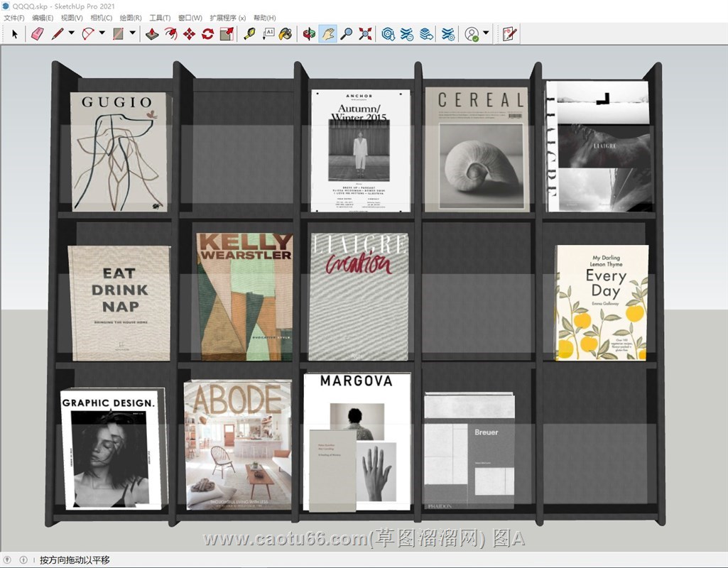Click the geo-location status bar icon
Viewport: 728px width, 568px height.
tap(7, 560)
